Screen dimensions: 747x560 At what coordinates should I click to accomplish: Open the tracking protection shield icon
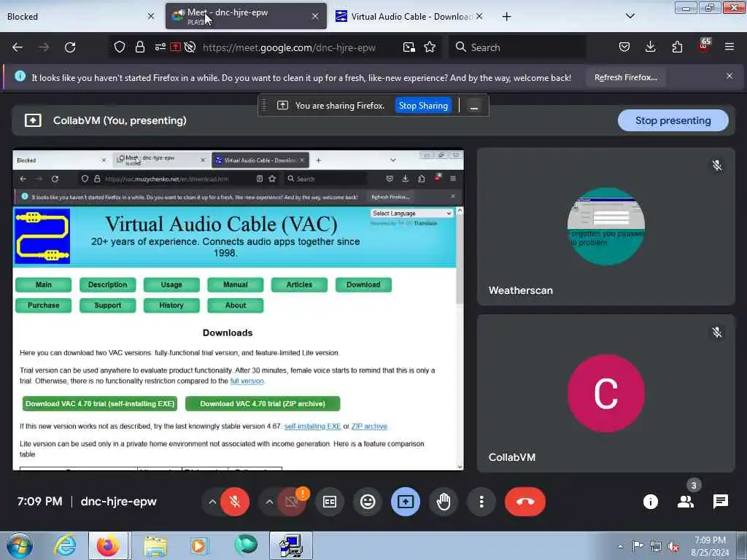[x=120, y=47]
